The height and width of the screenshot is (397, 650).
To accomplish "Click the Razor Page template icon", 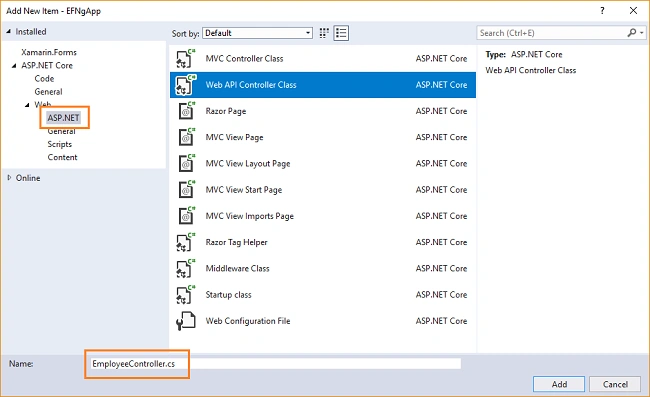I will (186, 111).
